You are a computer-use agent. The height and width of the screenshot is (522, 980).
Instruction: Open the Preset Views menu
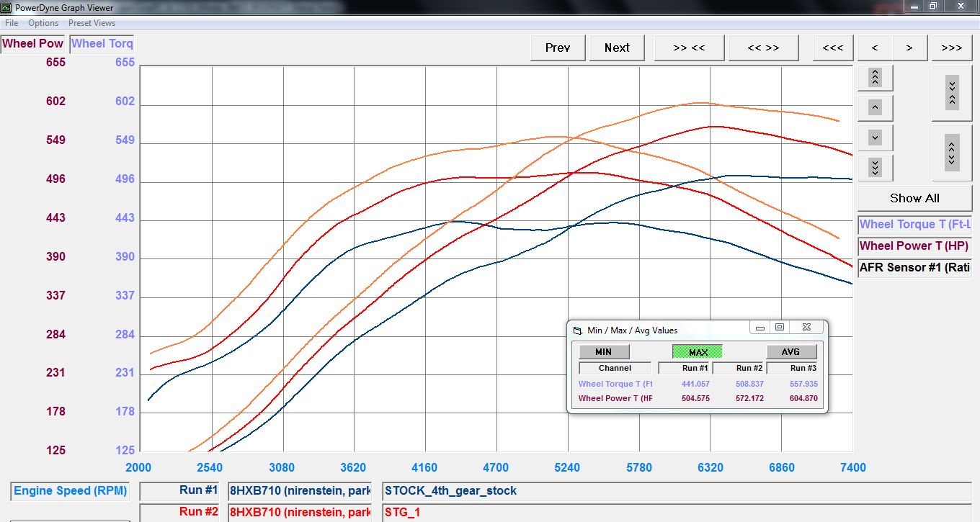tap(92, 23)
